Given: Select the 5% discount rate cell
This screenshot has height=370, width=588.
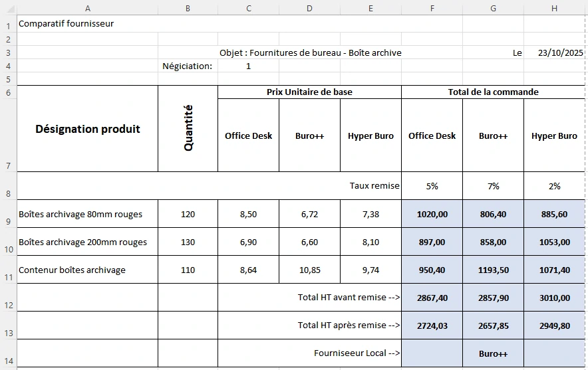Looking at the screenshot, I should (x=432, y=186).
